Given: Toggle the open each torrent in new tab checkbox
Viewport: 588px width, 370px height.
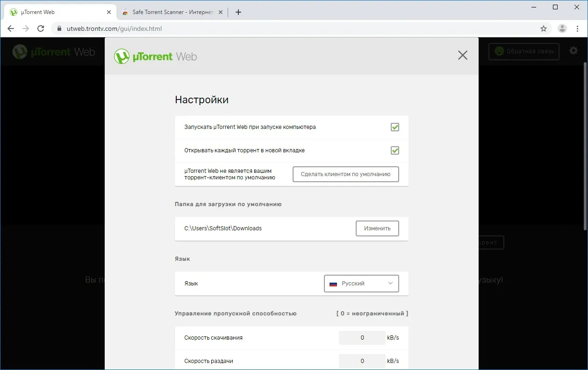Looking at the screenshot, I should (x=395, y=150).
